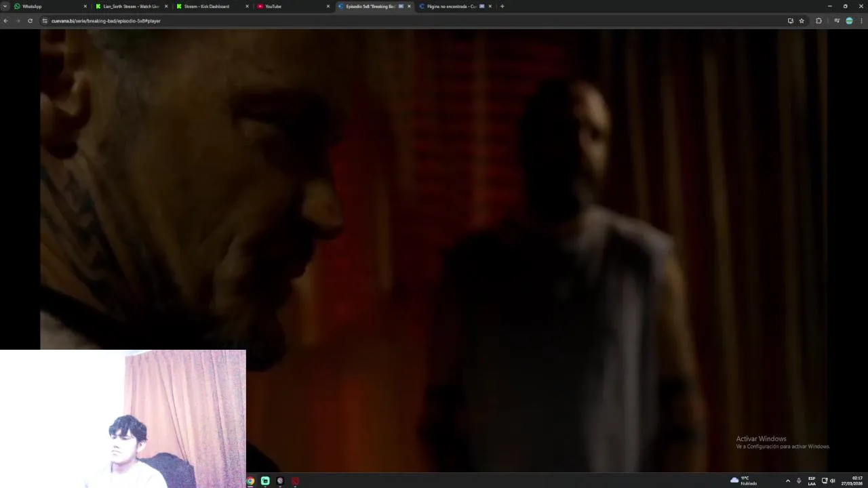
Task: Click the install/cast screen icon in address bar
Action: (x=790, y=21)
